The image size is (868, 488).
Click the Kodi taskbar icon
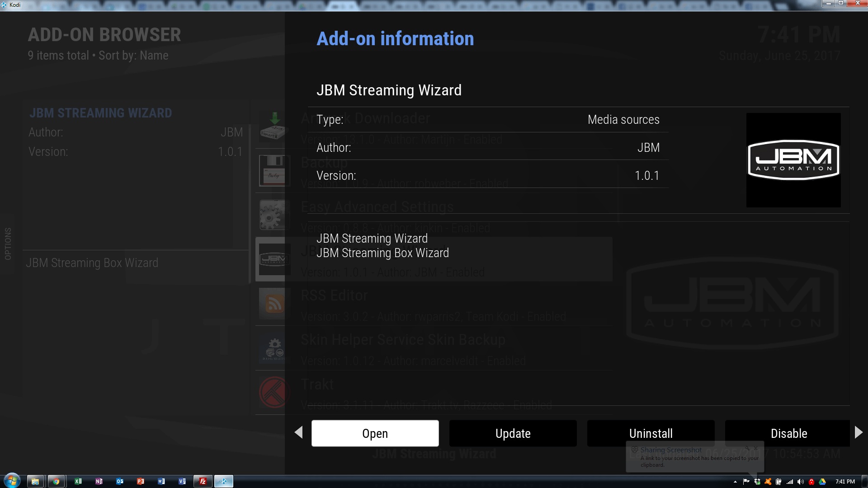pos(224,481)
